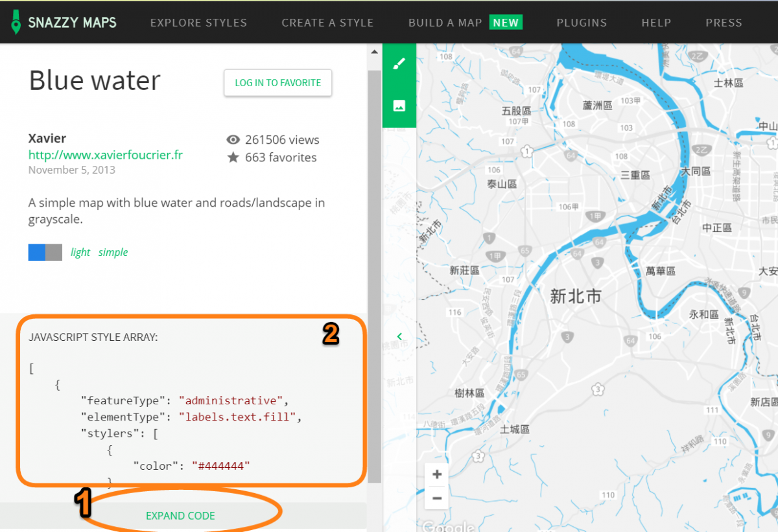Select the green pencil edit icon
This screenshot has width=778, height=532.
click(x=399, y=63)
